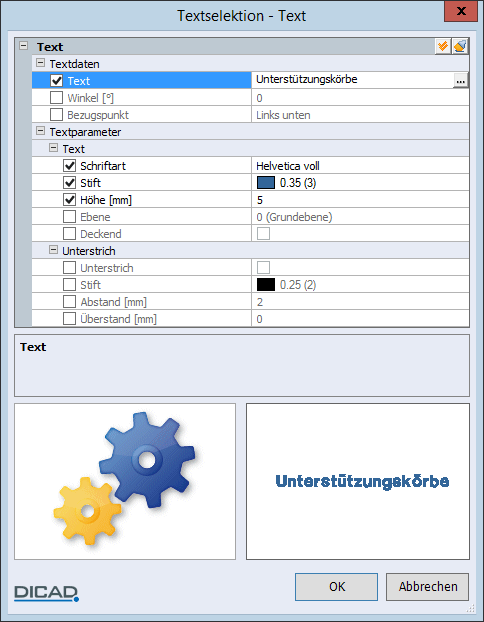Uncheck the Schriftart checkbox
This screenshot has width=484, height=622.
tap(69, 166)
